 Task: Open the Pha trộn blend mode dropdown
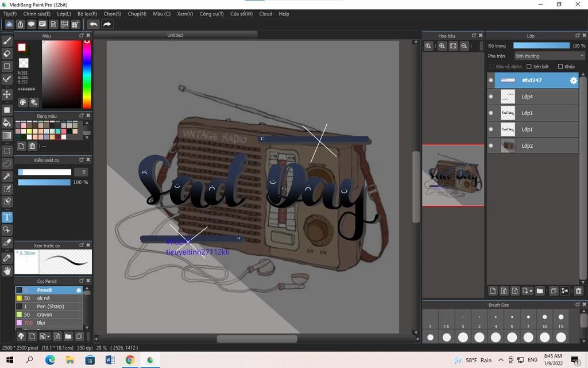pos(550,56)
